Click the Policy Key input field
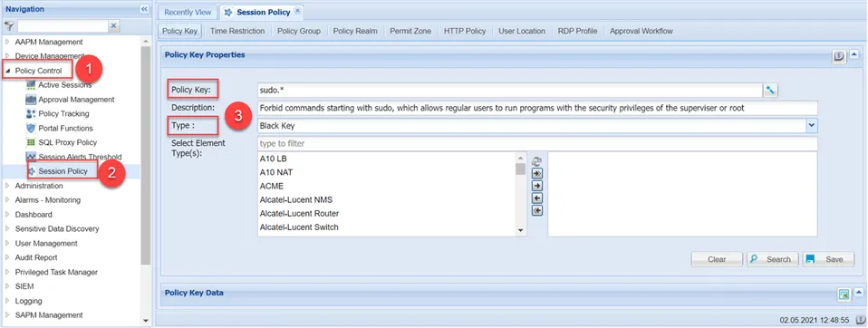This screenshot has width=868, height=328. [510, 91]
